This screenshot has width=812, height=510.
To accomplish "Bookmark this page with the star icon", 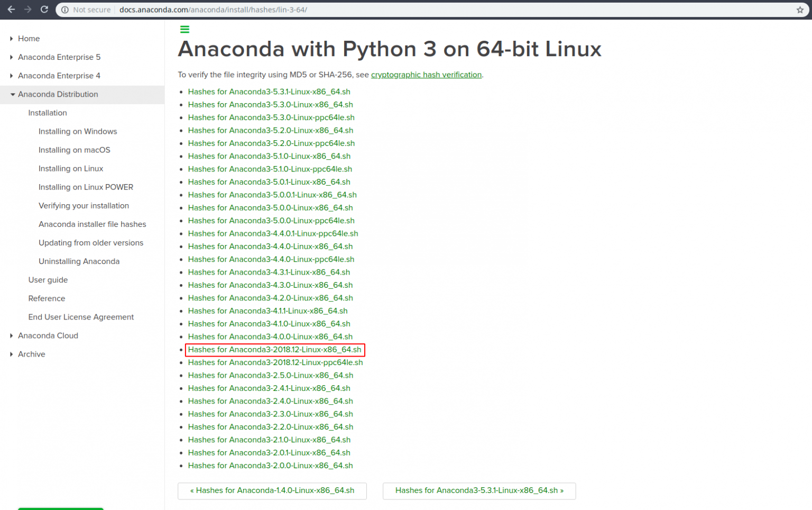I will (800, 9).
